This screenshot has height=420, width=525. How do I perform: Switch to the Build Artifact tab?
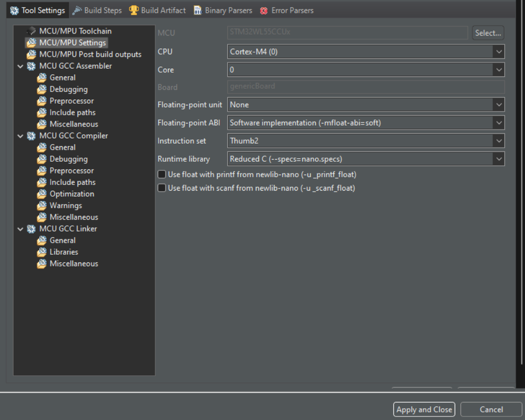point(157,11)
